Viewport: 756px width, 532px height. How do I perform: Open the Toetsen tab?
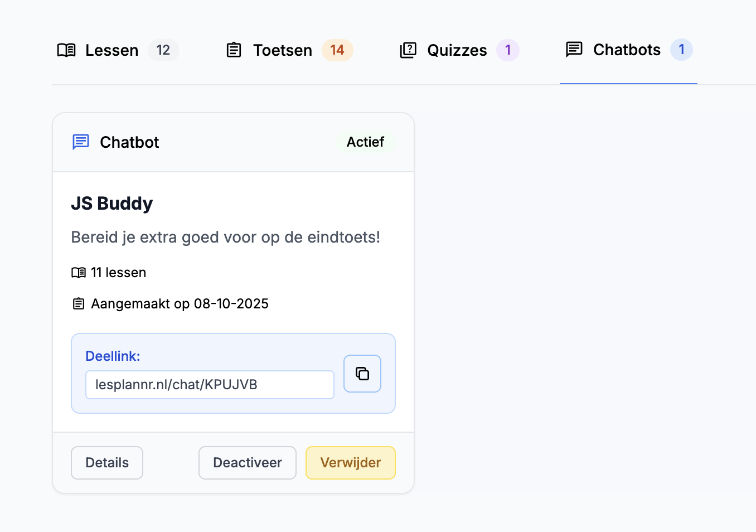tap(283, 50)
